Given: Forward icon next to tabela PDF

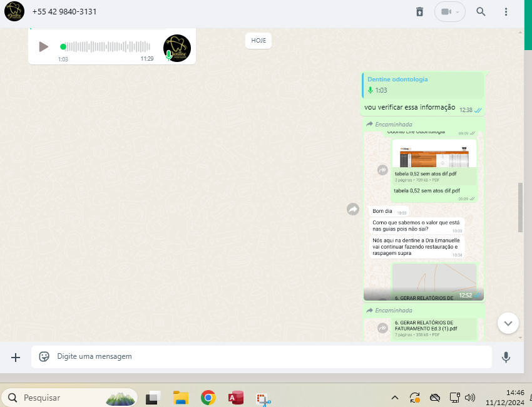Looking at the screenshot, I should tap(382, 170).
